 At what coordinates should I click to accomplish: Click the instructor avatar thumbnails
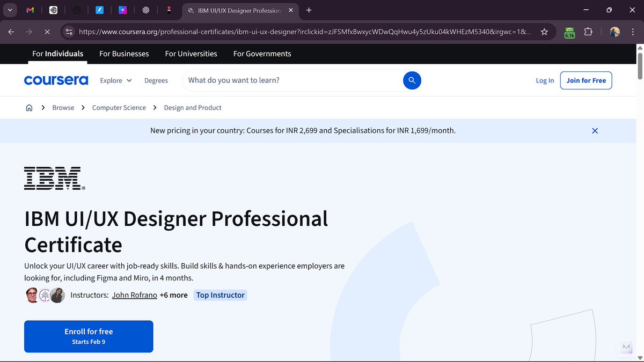(45, 295)
